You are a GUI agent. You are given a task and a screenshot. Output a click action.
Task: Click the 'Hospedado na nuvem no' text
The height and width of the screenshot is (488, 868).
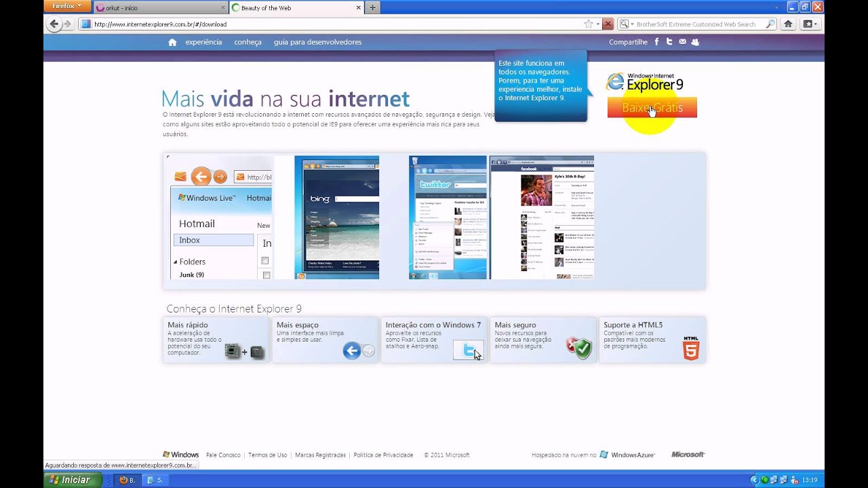coord(564,455)
